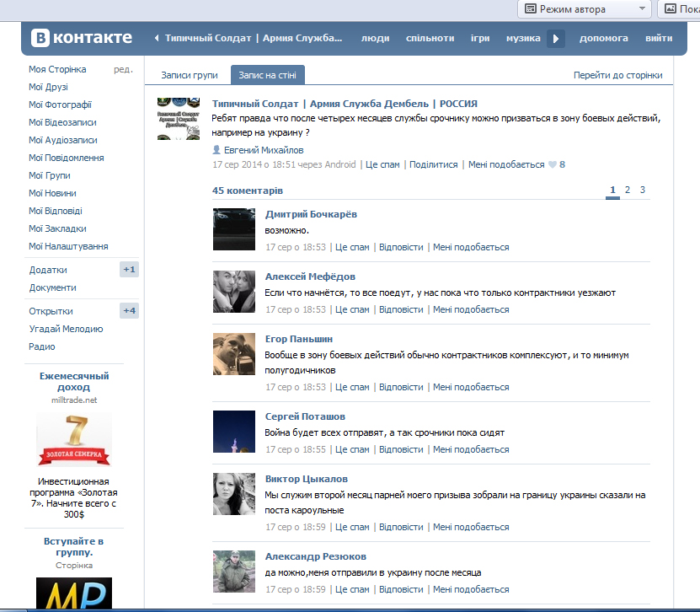Open Мої Налаштування in sidebar

coord(68,247)
